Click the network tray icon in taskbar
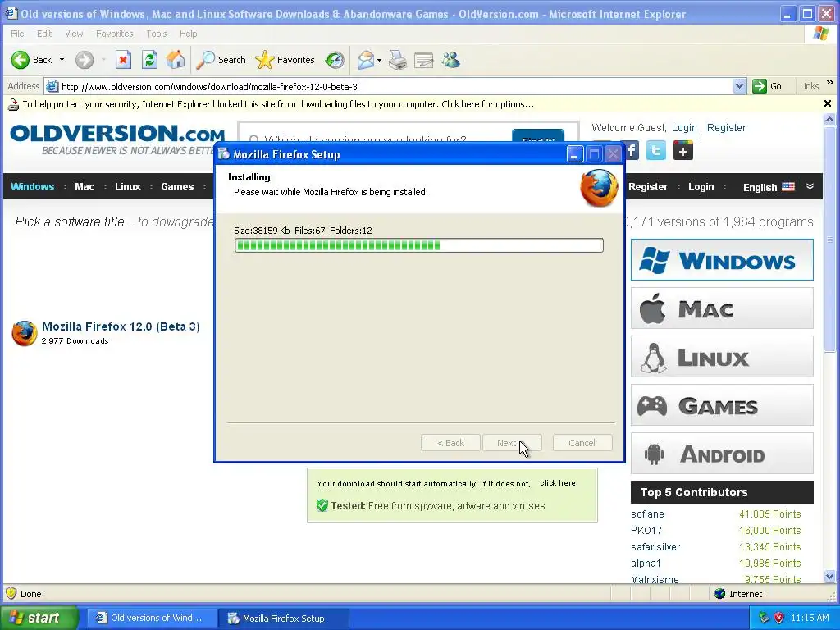 pos(764,618)
